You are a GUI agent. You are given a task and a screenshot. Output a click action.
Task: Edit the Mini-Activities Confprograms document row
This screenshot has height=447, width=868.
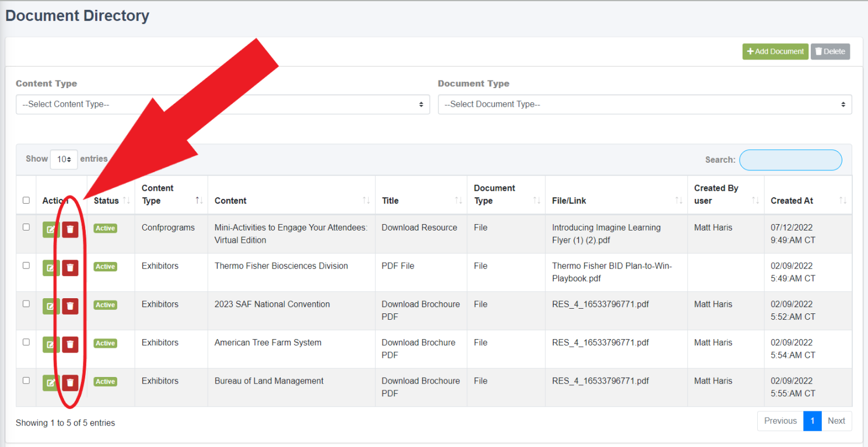pos(51,229)
